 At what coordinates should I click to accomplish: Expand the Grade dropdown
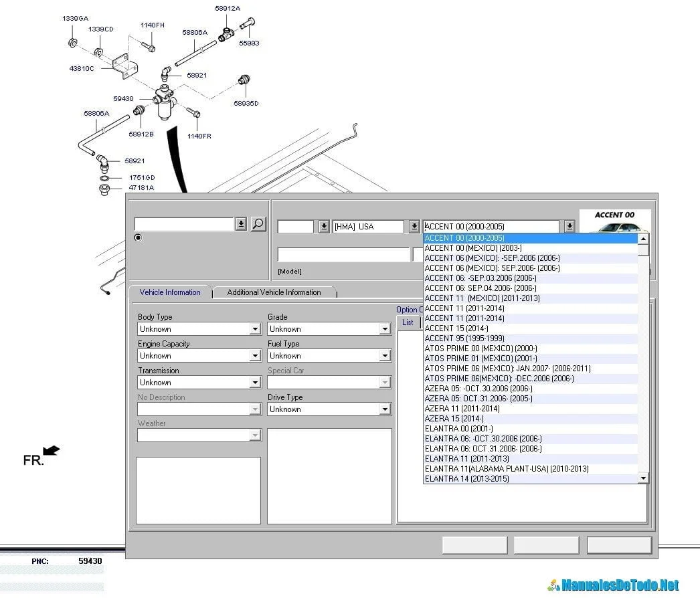pos(385,329)
